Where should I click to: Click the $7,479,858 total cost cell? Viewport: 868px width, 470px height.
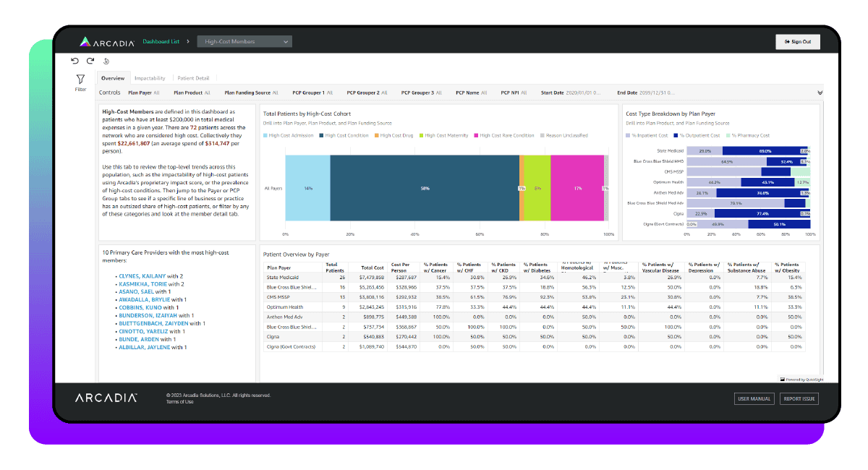tap(372, 277)
